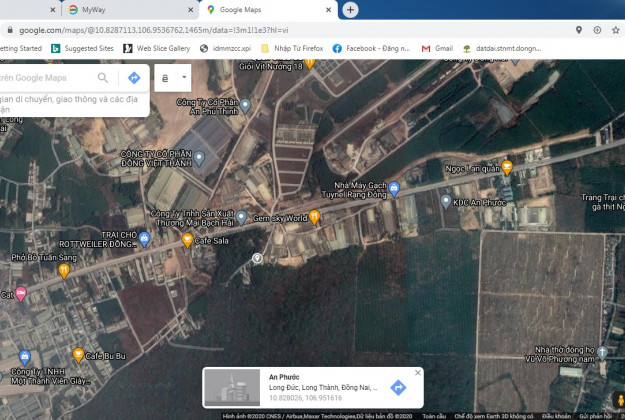Click Chế độ xem Earth 3D footer text

(493, 416)
